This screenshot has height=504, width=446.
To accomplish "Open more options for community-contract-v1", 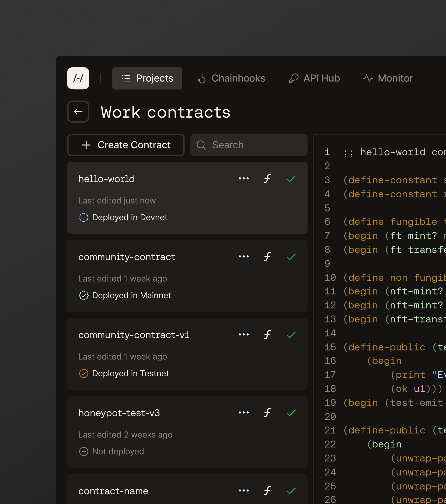I will coord(244,335).
